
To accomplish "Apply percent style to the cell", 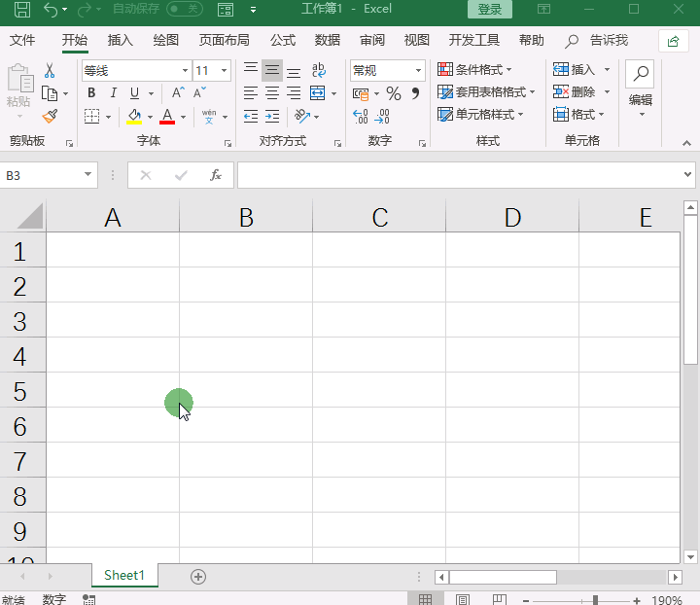I will coord(394,93).
